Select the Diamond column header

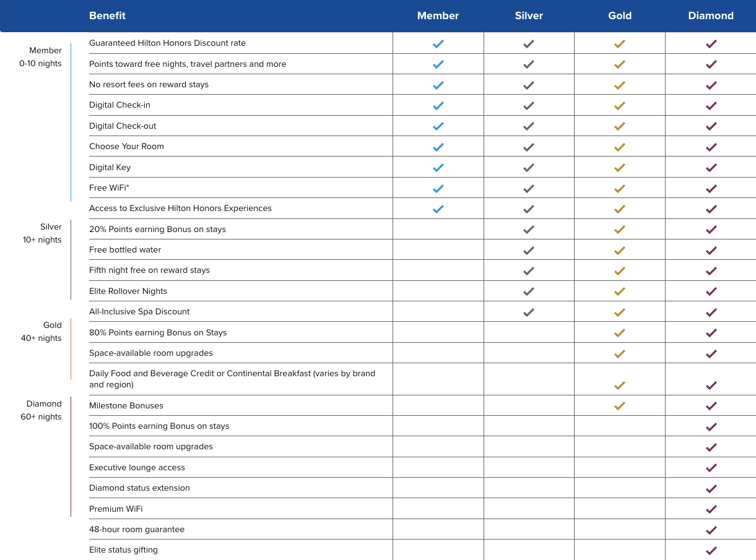pos(711,16)
